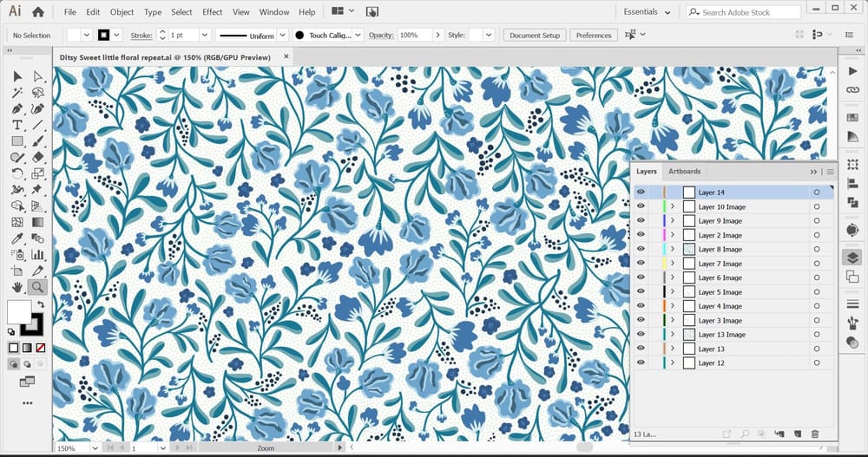Screen dimensions: 868x457
Task: Choose the Column Graph tool
Action: 37,254
